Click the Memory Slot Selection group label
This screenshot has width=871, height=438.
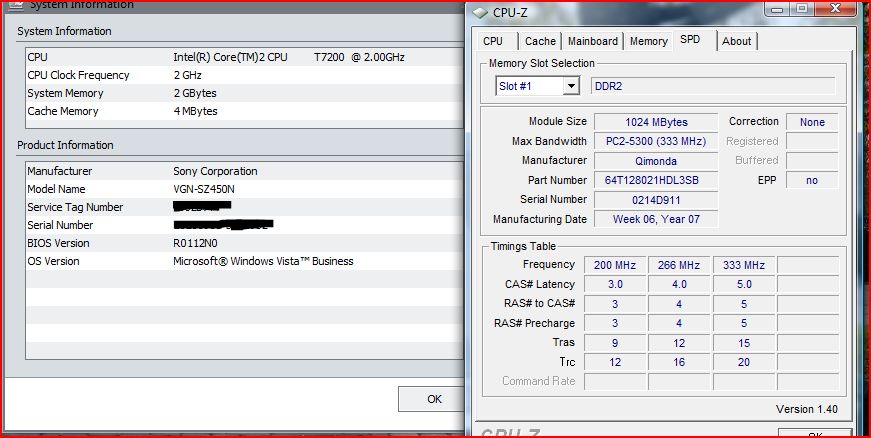pos(542,63)
